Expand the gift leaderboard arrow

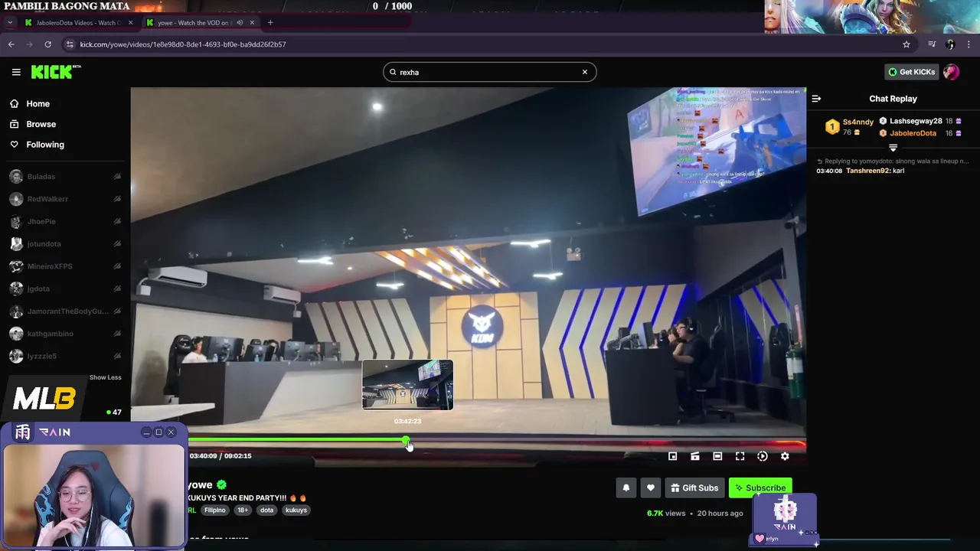[893, 148]
